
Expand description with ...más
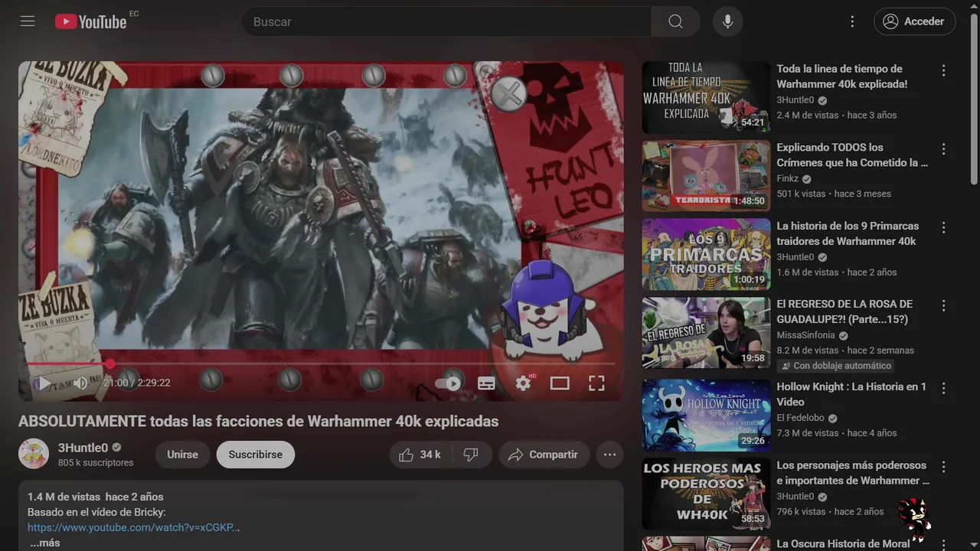pos(45,543)
